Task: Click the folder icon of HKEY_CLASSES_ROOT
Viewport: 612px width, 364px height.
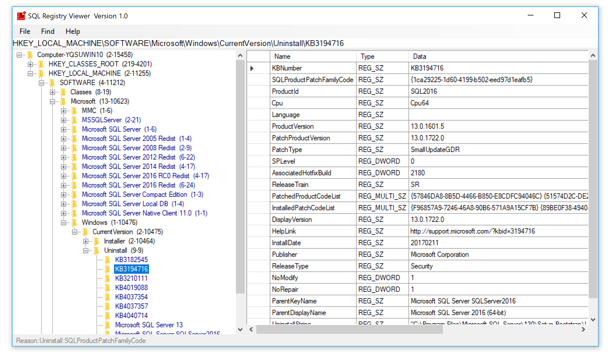Action: [x=41, y=64]
